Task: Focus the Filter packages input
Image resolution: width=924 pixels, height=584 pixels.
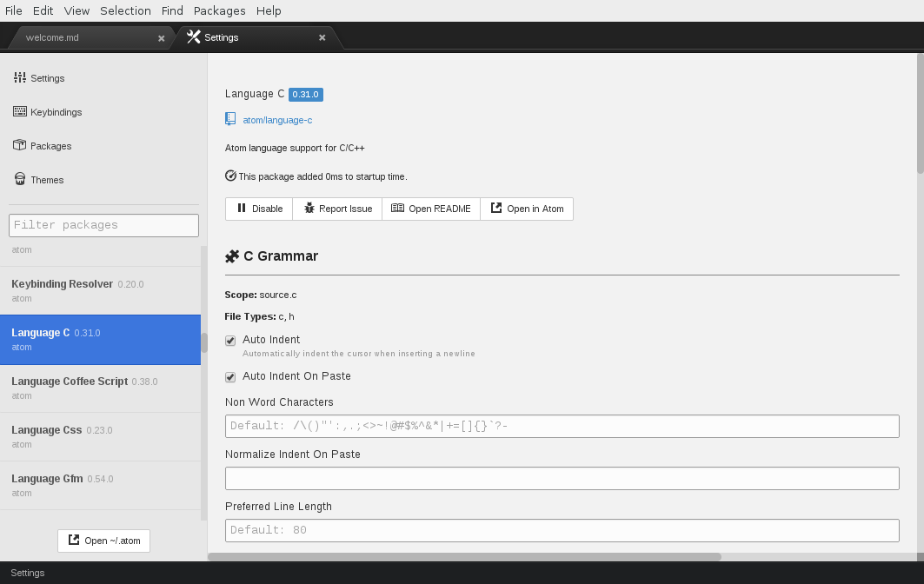Action: pyautogui.click(x=103, y=225)
